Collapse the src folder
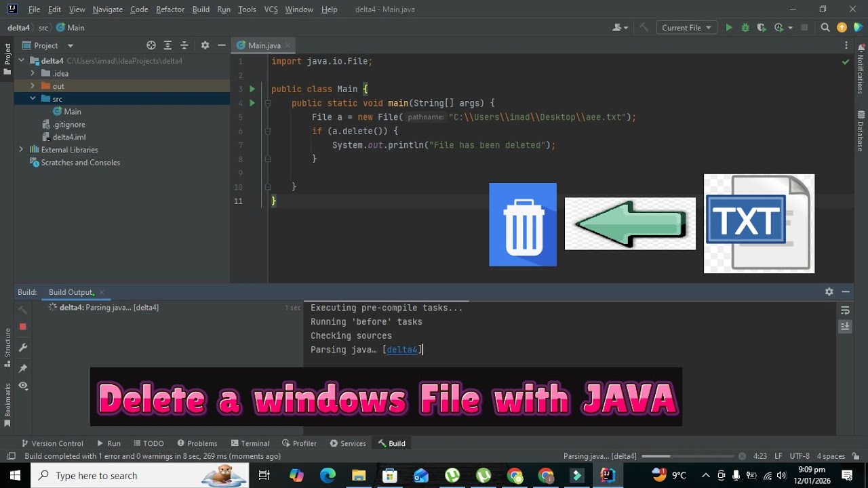 click(33, 98)
